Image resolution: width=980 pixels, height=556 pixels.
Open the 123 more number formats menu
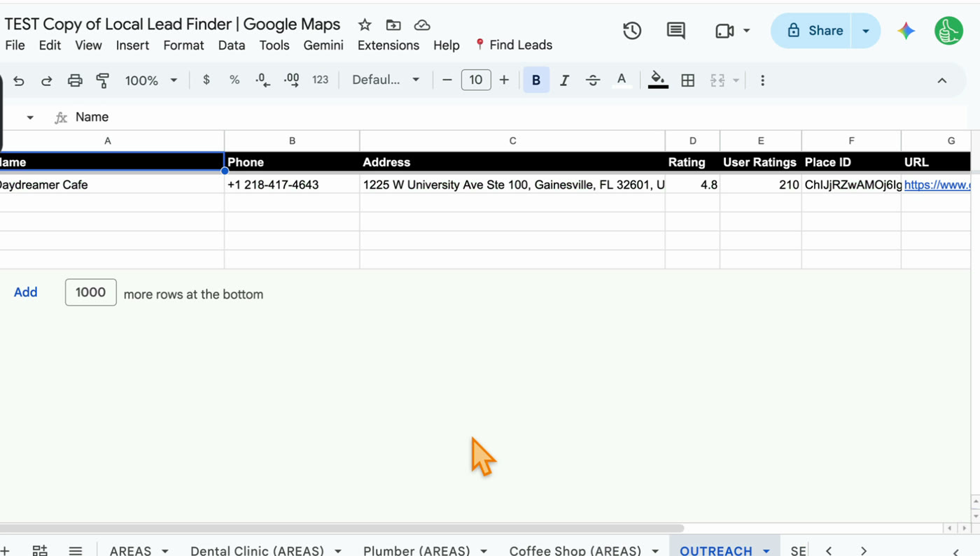click(320, 80)
